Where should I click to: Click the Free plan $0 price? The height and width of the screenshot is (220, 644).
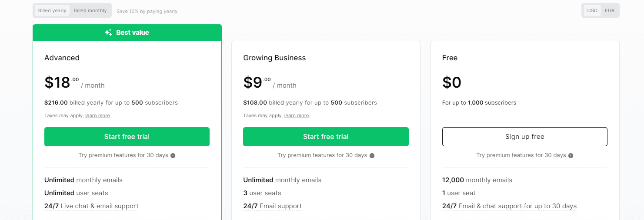pyautogui.click(x=452, y=82)
